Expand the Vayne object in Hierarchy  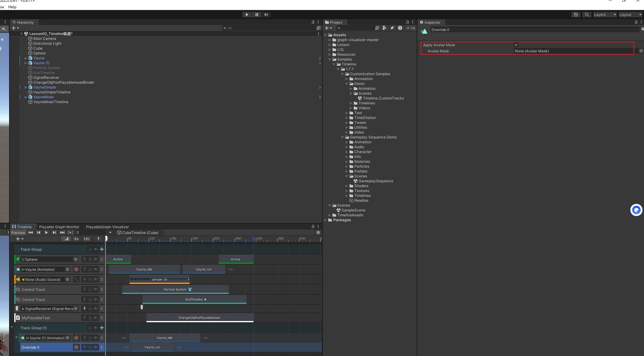tap(26, 58)
